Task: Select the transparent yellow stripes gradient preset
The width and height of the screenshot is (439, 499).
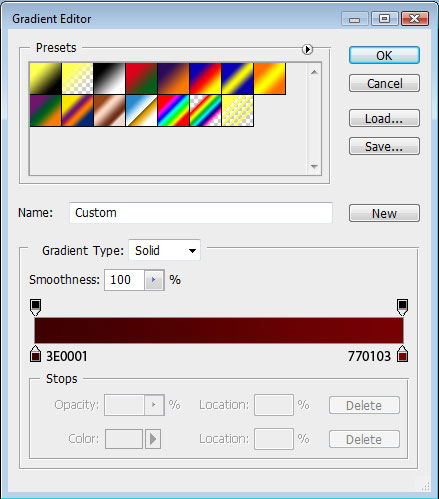Action: pyautogui.click(x=238, y=111)
